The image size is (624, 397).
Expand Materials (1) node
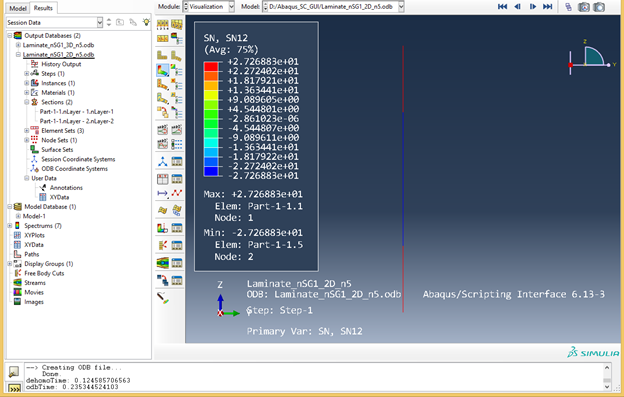point(26,93)
